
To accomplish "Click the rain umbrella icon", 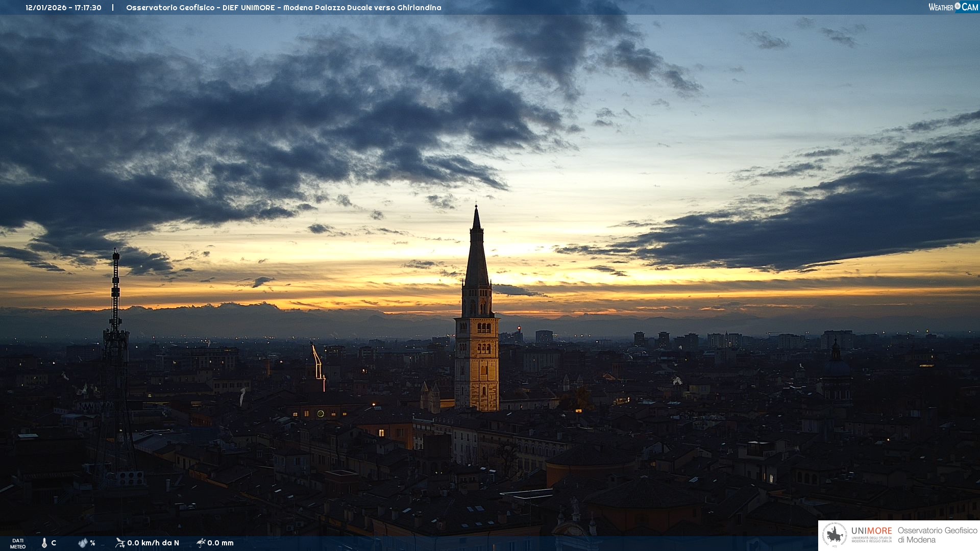I will pyautogui.click(x=201, y=543).
